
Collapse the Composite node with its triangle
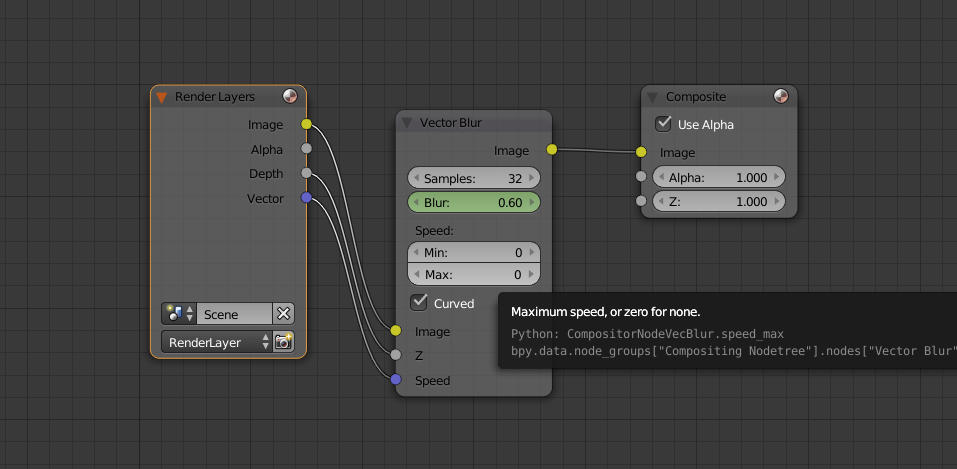coord(653,97)
